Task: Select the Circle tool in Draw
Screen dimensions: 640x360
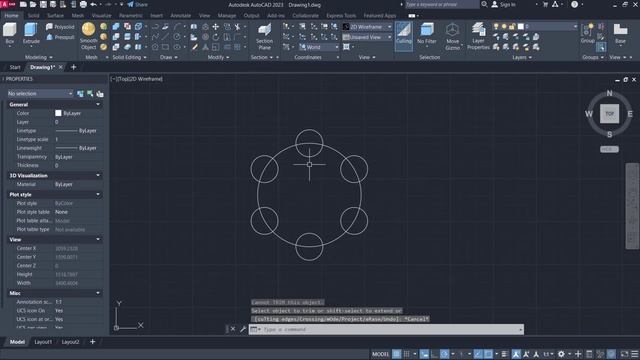Action: click(x=176, y=37)
